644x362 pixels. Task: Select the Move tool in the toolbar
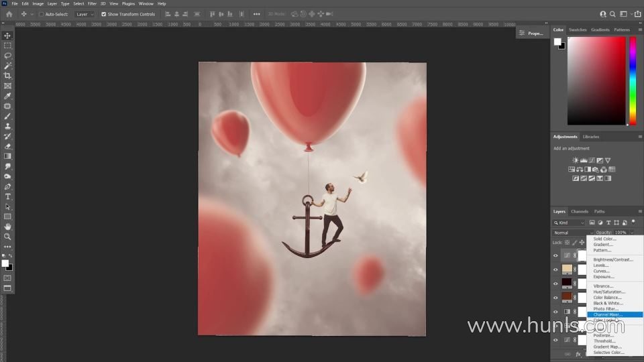8,36
